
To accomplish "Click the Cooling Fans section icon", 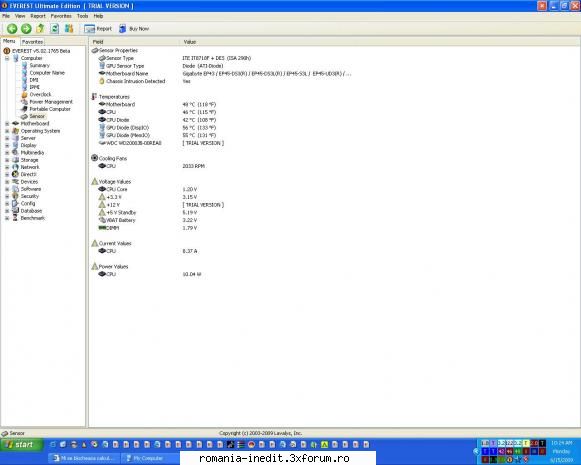I will [x=94, y=158].
